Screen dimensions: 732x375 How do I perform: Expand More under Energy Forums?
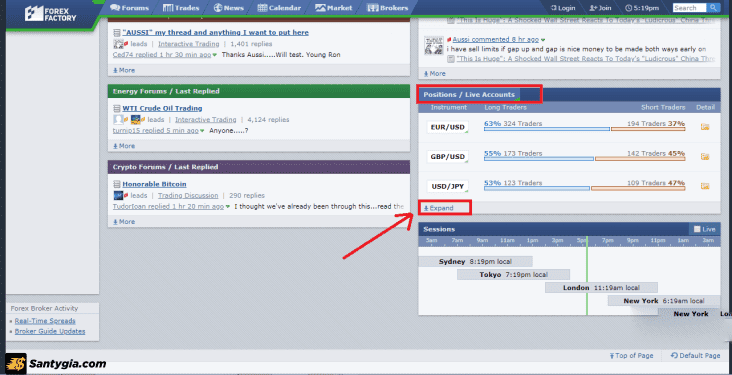124,146
